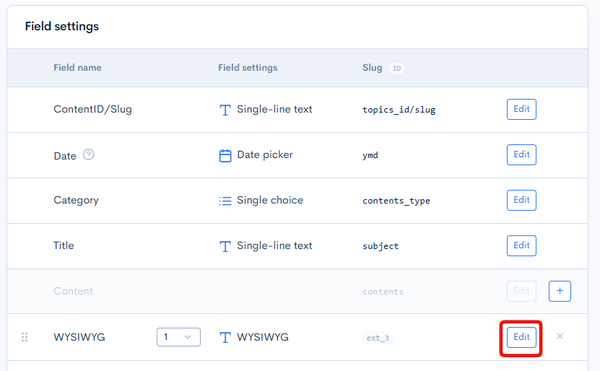Click the list icon for Single choice
This screenshot has width=600, height=371.
225,201
